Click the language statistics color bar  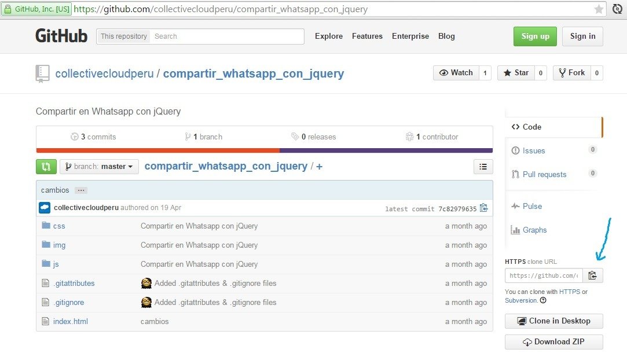click(265, 150)
